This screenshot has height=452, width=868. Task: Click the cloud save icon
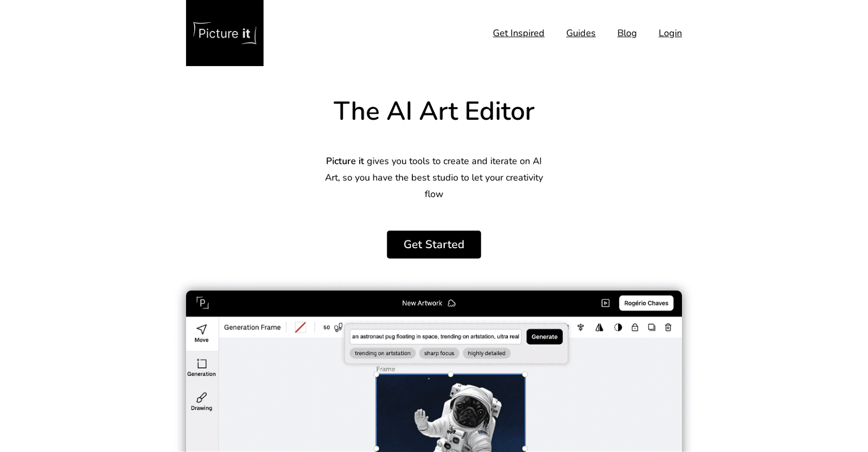click(451, 304)
